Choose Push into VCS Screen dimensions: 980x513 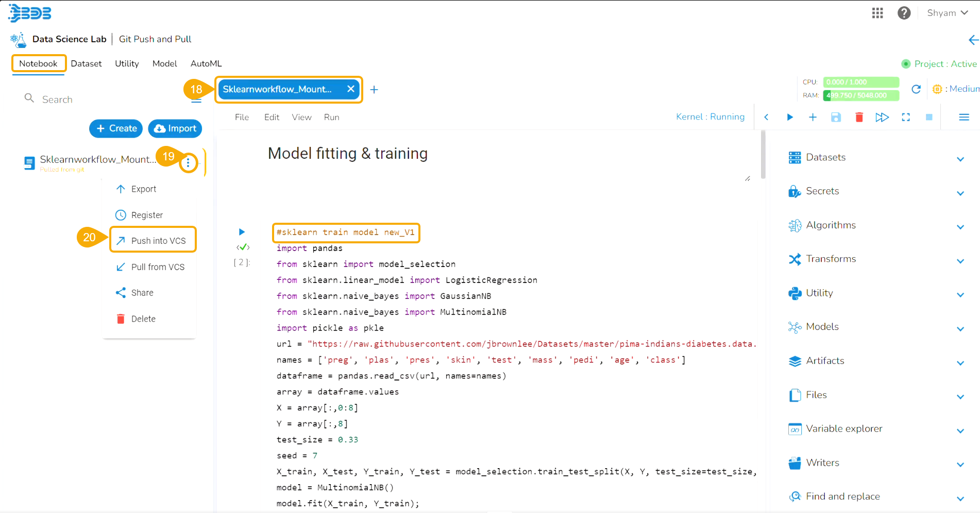(153, 240)
